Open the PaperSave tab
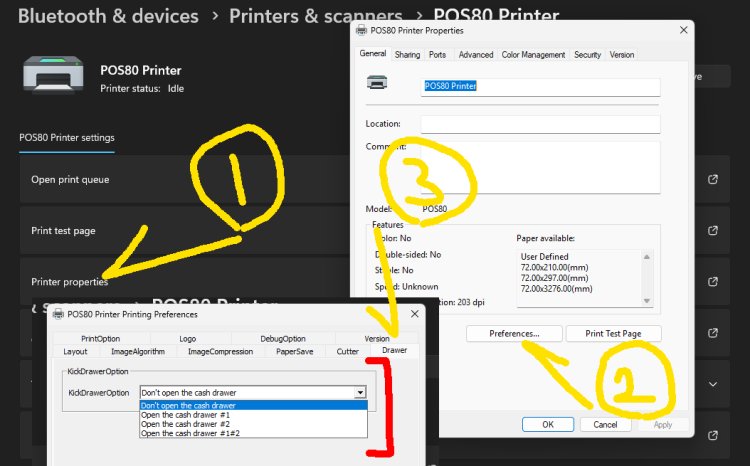The height and width of the screenshot is (466, 750). [295, 351]
